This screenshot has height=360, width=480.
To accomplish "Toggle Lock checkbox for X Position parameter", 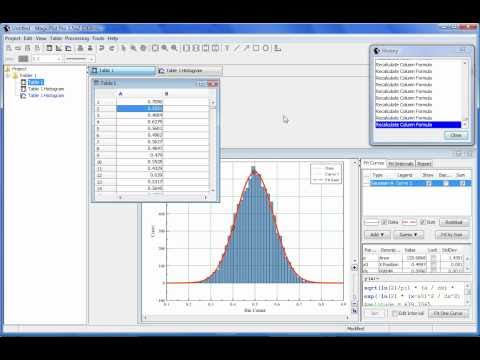I will point(433,264).
